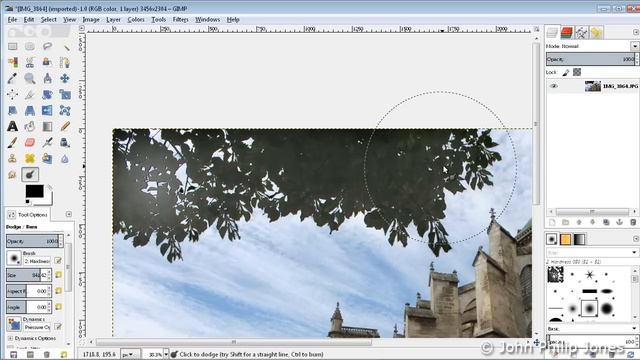Select the Text tool

[x=13, y=126]
